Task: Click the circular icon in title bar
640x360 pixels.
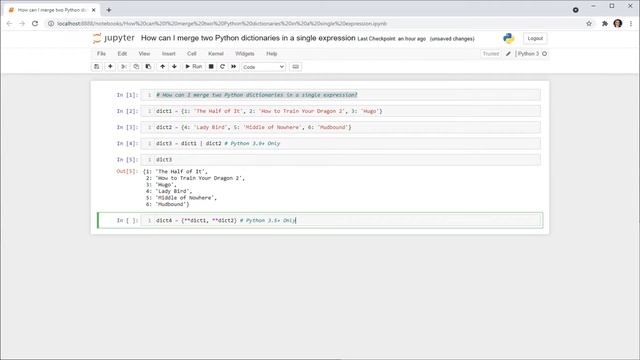Action: [x=576, y=10]
